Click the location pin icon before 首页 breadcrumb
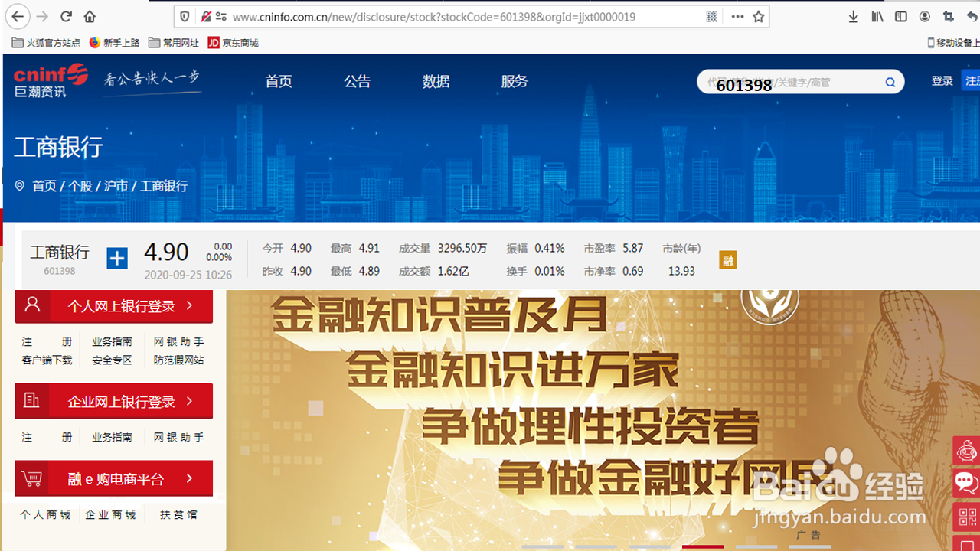Screen dimensions: 980x551 click(x=20, y=186)
